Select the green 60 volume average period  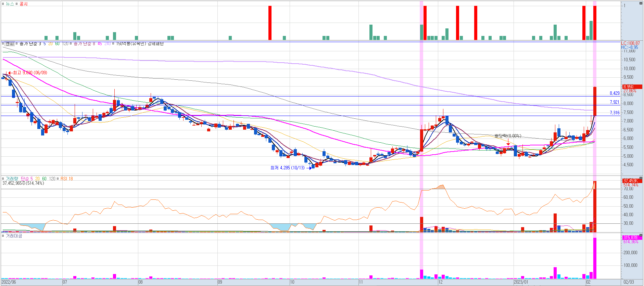pyautogui.click(x=44, y=179)
